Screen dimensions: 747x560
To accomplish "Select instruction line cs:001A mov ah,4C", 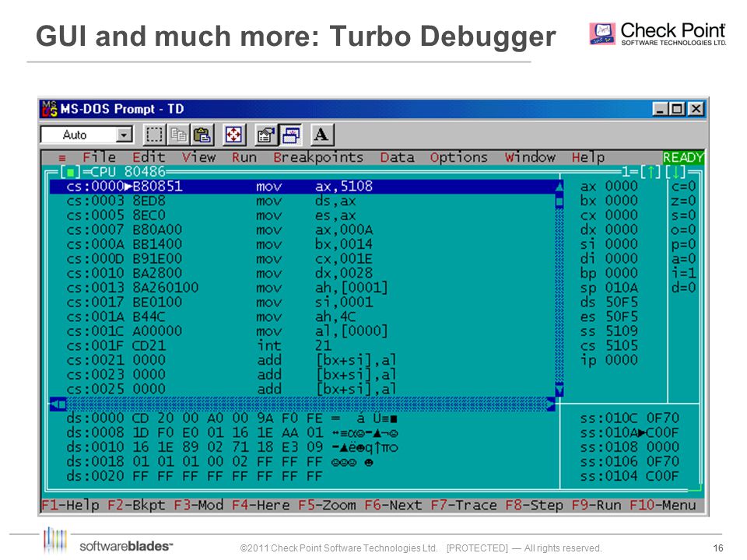I will [x=303, y=317].
